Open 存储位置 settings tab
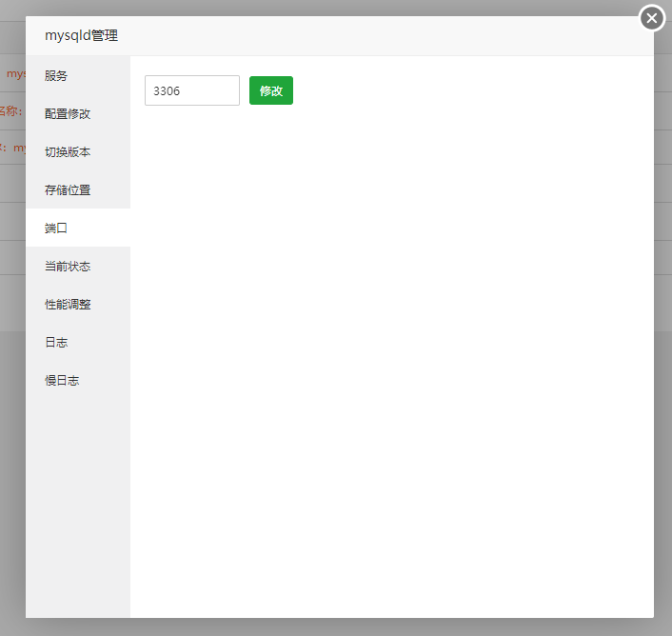Screen dimensions: 672x636 coord(78,189)
